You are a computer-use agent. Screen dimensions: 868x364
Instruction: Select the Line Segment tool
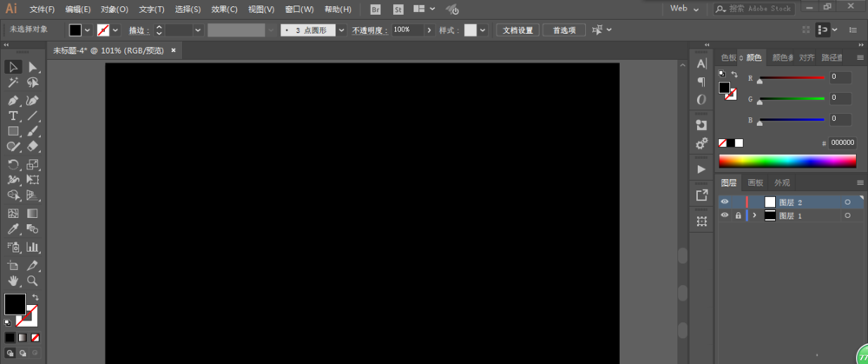(x=33, y=116)
